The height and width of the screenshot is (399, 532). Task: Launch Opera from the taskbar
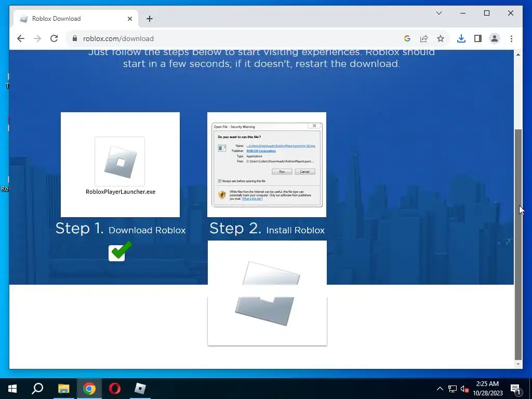(x=115, y=389)
